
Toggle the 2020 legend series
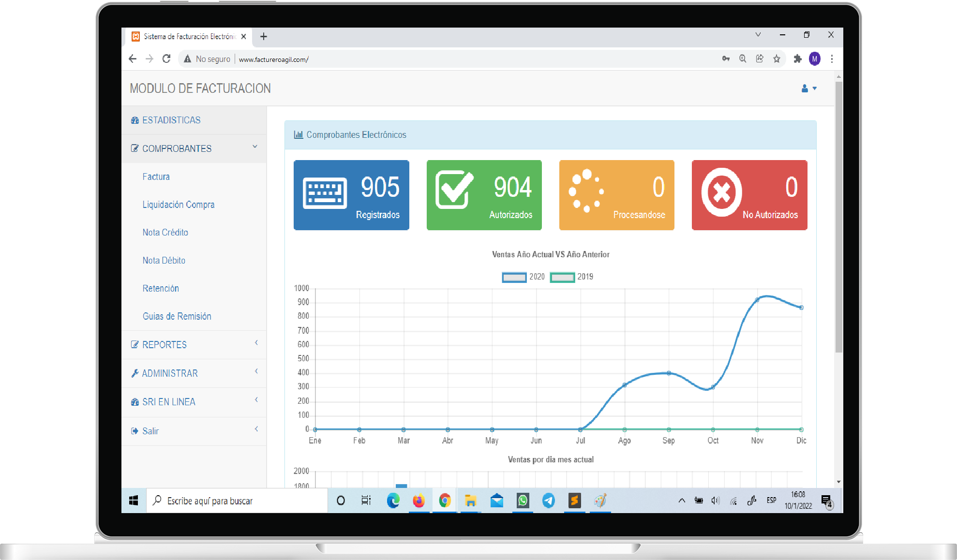(514, 277)
